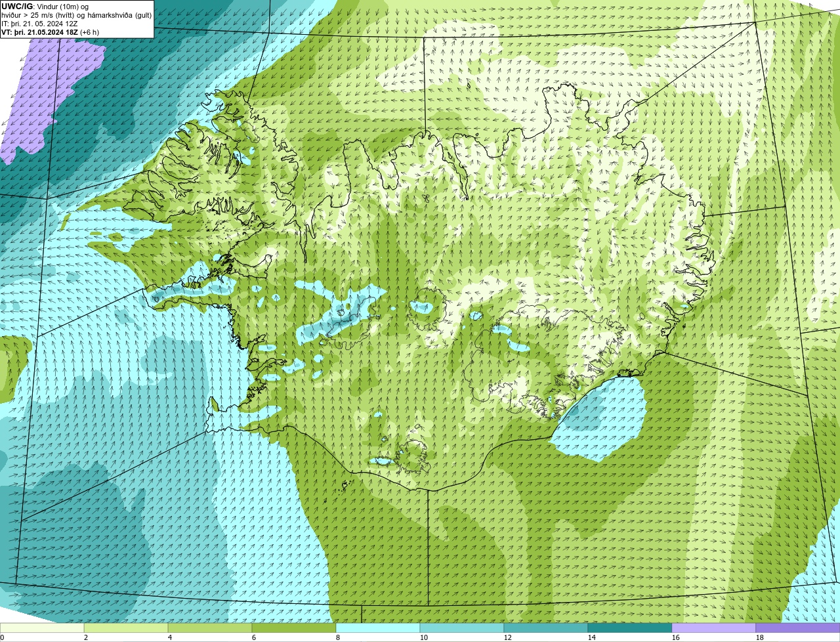This screenshot has width=840, height=642.
Task: Click the legend scale label '8'
Action: click(x=338, y=637)
